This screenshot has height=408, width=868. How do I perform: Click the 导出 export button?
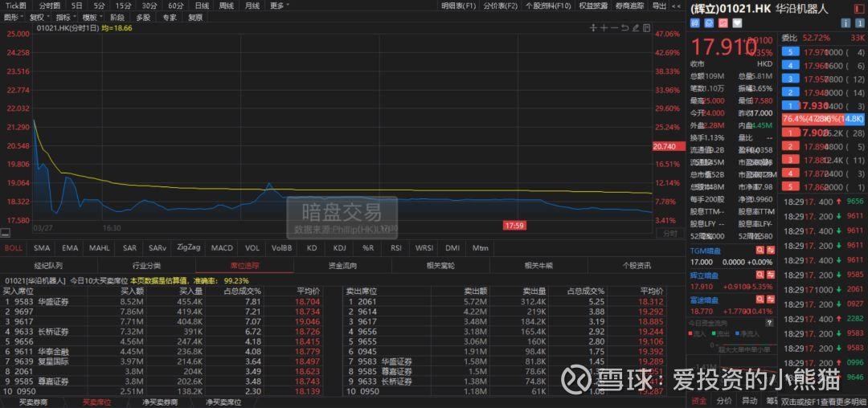pyautogui.click(x=659, y=6)
